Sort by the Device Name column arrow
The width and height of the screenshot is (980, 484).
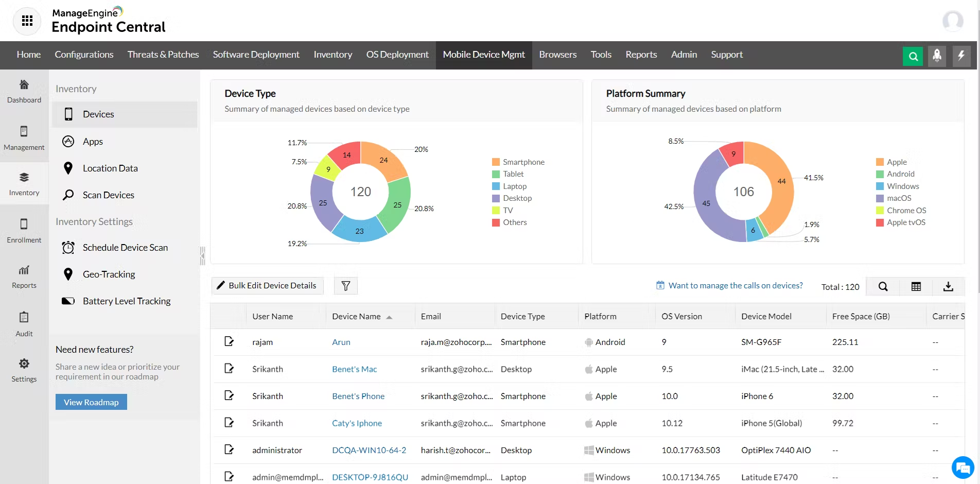pyautogui.click(x=389, y=317)
